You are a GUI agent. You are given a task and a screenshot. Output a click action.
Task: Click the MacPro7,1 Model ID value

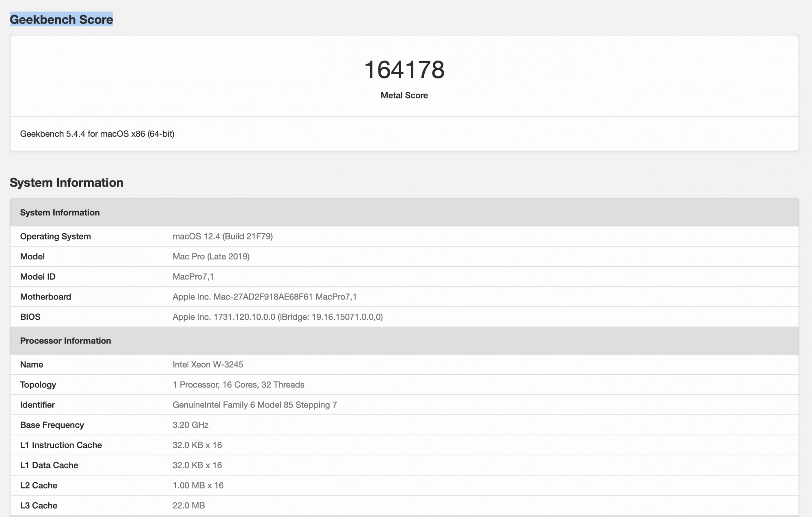click(x=193, y=277)
